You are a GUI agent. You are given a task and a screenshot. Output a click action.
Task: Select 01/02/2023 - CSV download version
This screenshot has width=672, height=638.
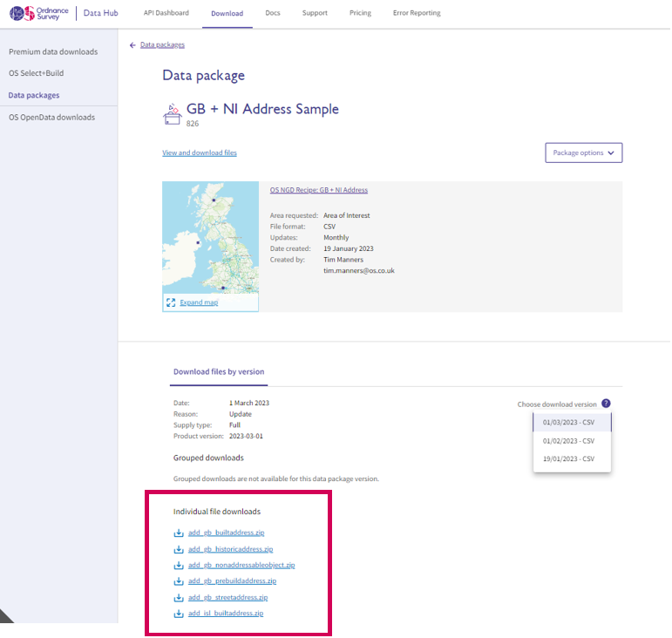pos(568,440)
